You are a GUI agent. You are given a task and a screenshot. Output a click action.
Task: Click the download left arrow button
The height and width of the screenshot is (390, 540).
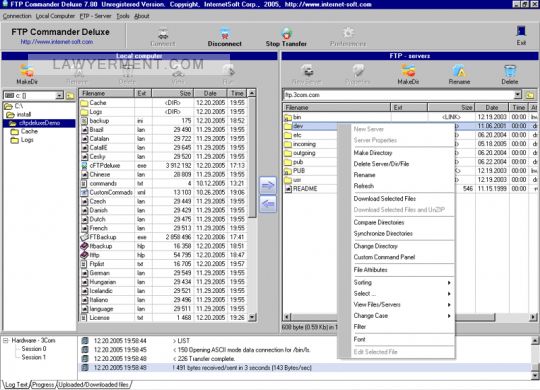(x=268, y=204)
